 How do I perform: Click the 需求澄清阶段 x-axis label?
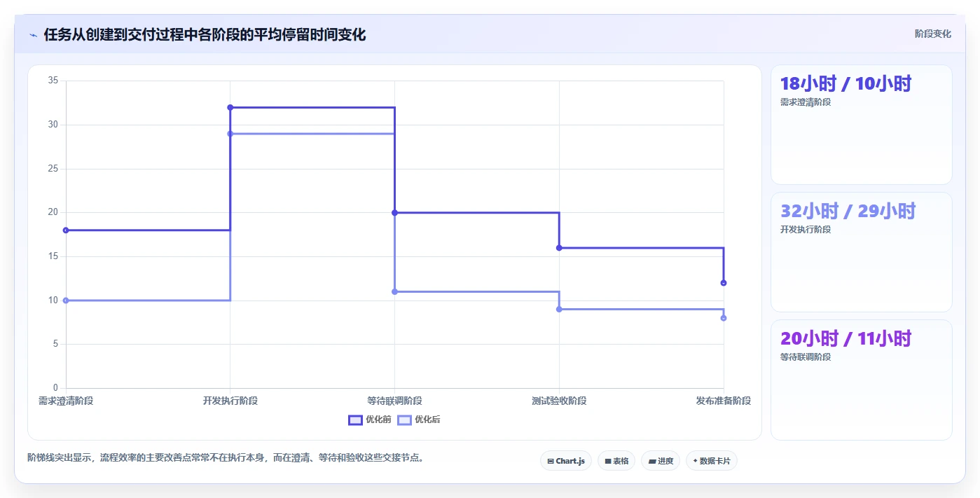pyautogui.click(x=66, y=401)
